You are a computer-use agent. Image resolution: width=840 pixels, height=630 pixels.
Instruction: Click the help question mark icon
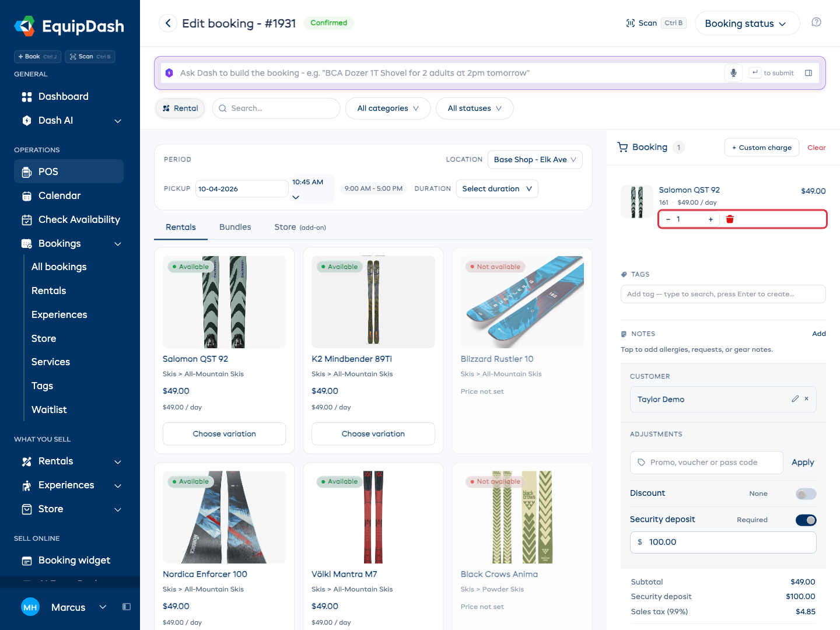pos(816,22)
